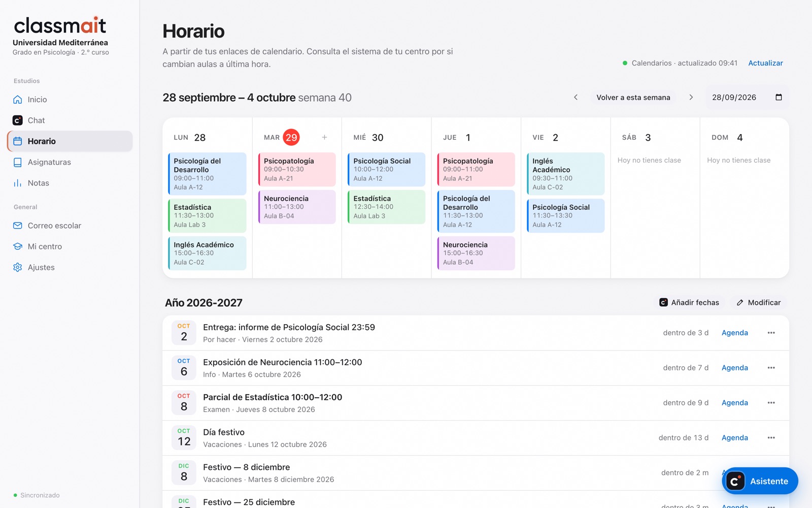Image resolution: width=812 pixels, height=508 pixels.
Task: Click the Actualizar link
Action: click(765, 63)
